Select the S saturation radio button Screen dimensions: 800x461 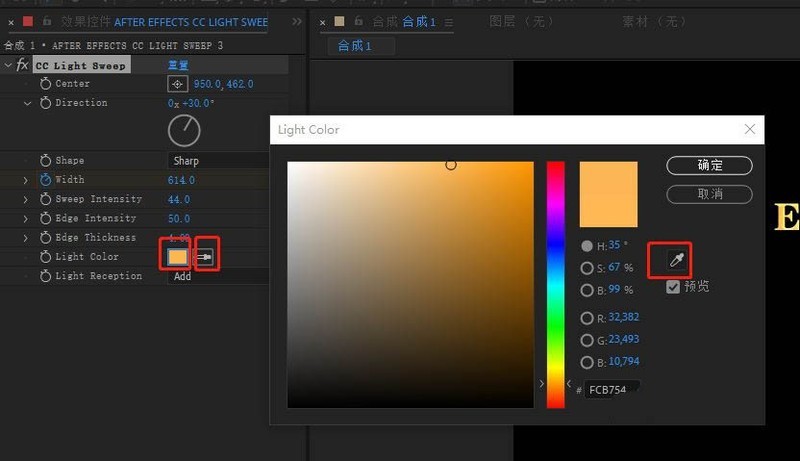587,268
